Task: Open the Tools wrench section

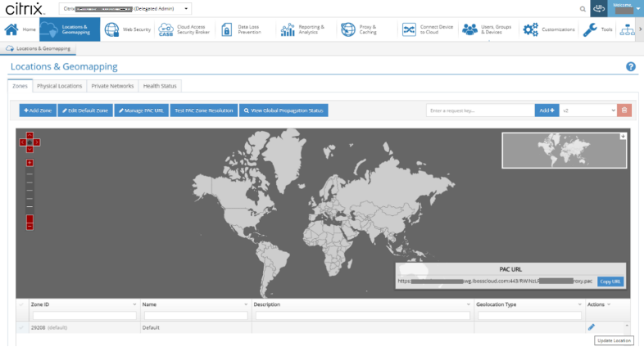Action: (597, 29)
